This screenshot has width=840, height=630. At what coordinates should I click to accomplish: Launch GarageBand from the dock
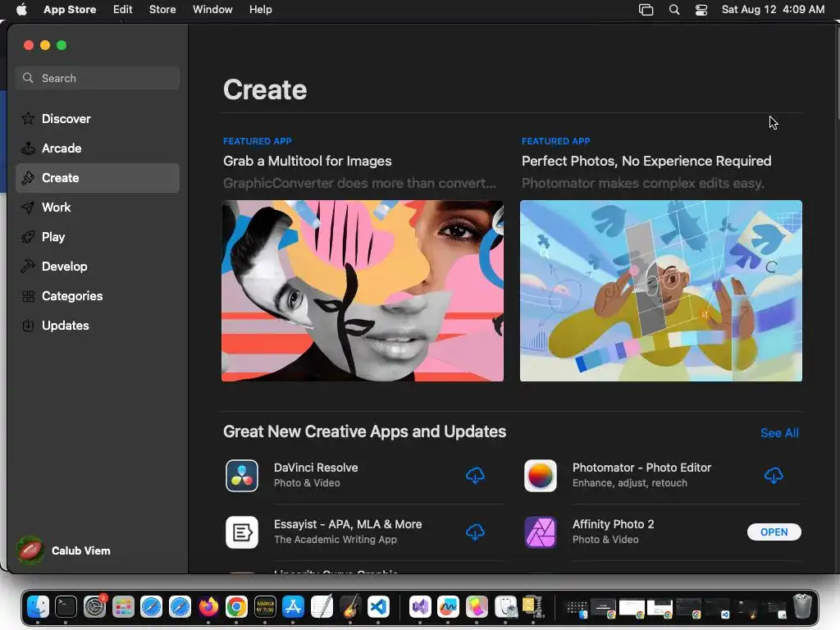click(x=350, y=607)
